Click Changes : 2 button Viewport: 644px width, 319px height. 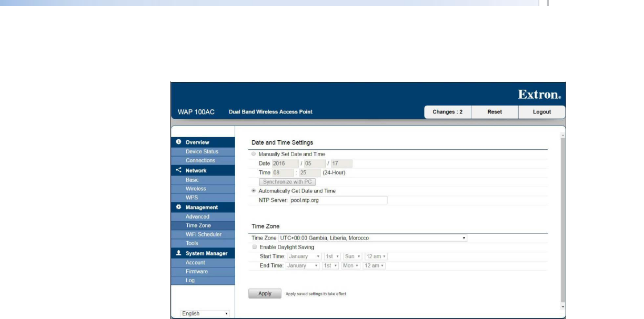[x=448, y=112]
